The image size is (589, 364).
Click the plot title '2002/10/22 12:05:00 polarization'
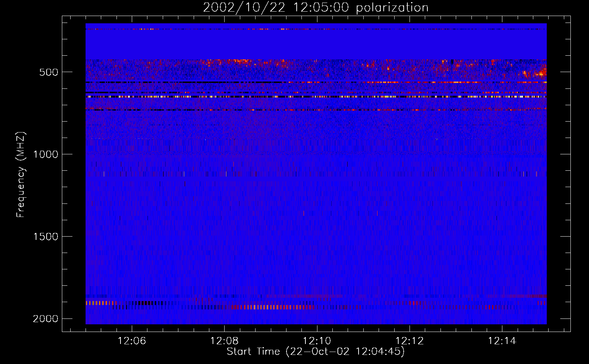(x=316, y=8)
